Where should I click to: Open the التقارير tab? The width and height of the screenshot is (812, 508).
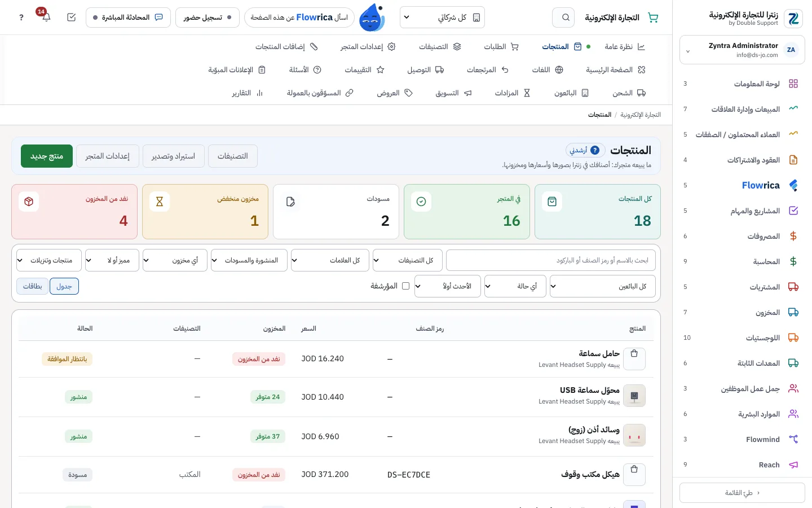point(248,93)
